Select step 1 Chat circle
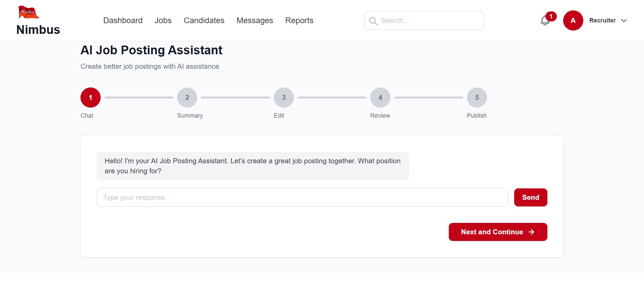The height and width of the screenshot is (302, 644). [90, 98]
